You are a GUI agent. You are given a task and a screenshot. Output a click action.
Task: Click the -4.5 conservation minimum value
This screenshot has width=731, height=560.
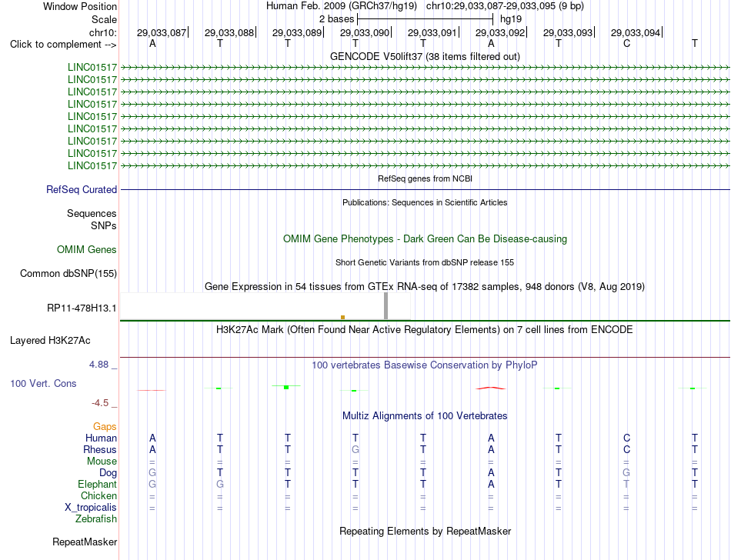tap(100, 403)
